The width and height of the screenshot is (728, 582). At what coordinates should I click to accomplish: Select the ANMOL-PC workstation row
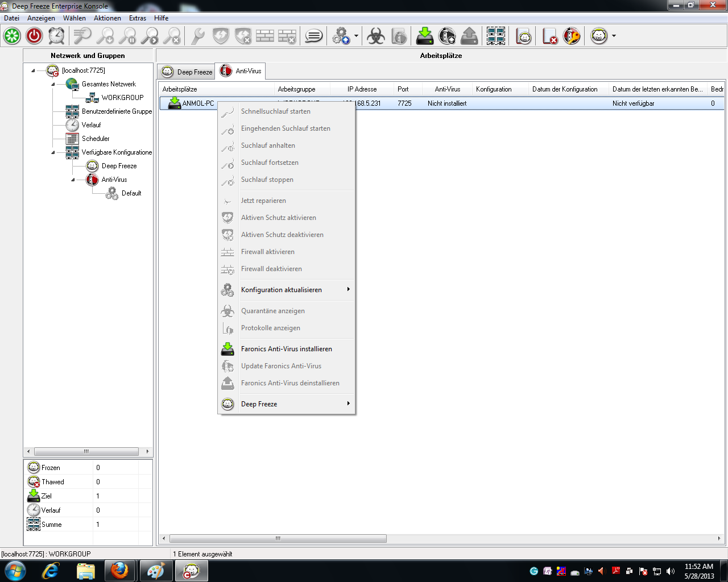(441, 103)
